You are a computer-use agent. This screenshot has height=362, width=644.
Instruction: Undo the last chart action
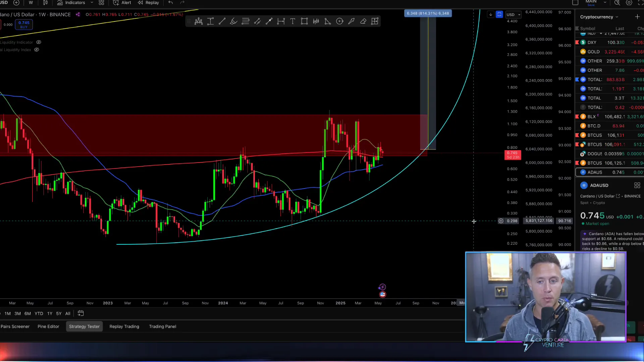tap(170, 3)
